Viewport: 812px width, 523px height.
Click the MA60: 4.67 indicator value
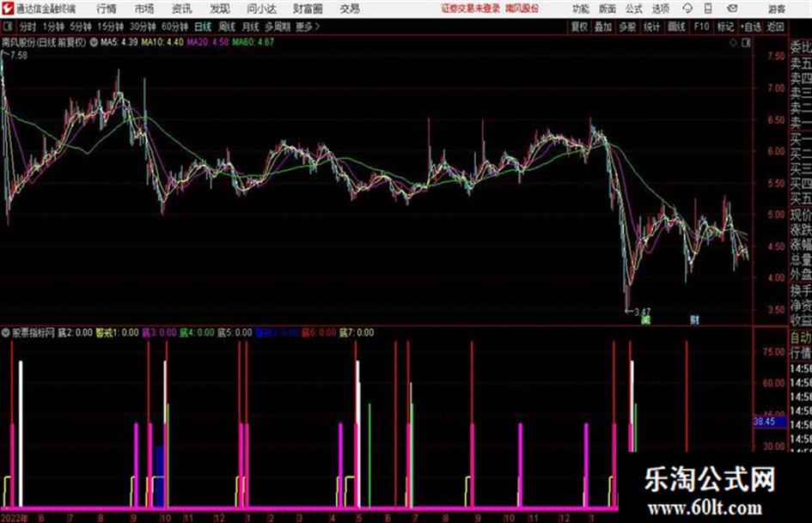(253, 42)
